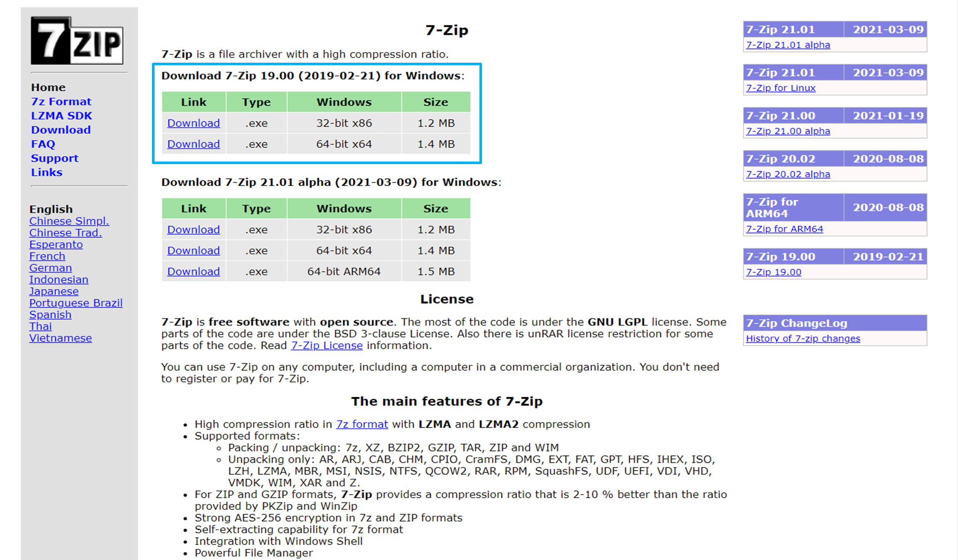The height and width of the screenshot is (560, 958).
Task: Download 21.01 alpha 64-bit ARM64 installer
Action: pos(194,271)
